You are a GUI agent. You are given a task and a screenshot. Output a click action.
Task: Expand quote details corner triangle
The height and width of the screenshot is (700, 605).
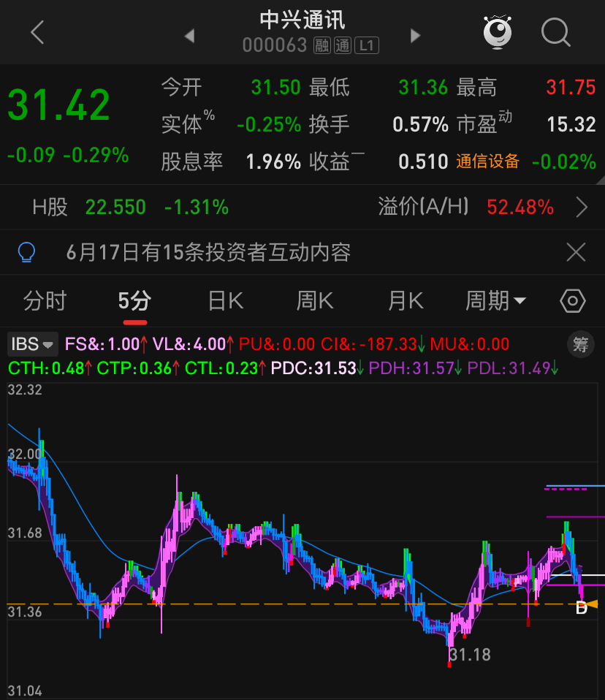(600, 180)
